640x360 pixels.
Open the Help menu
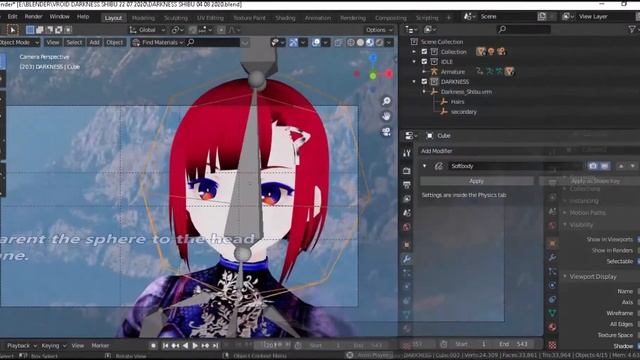[83, 17]
